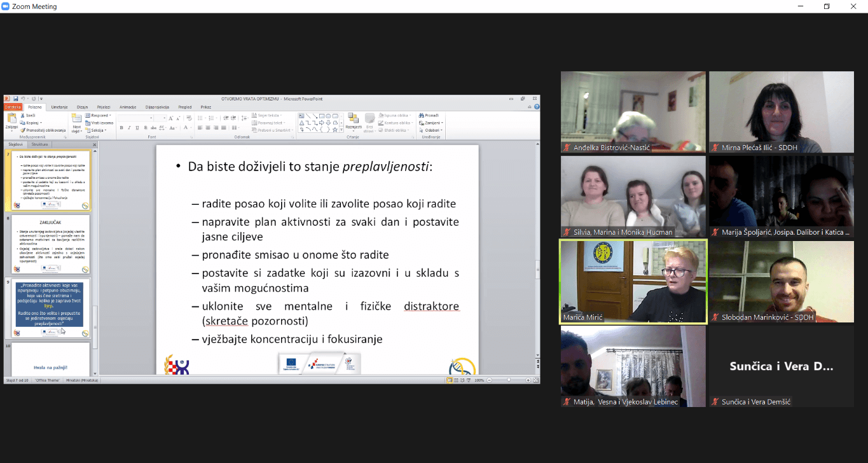Click the Izreži (Cut) scissors icon
868x463 pixels.
[x=23, y=115]
